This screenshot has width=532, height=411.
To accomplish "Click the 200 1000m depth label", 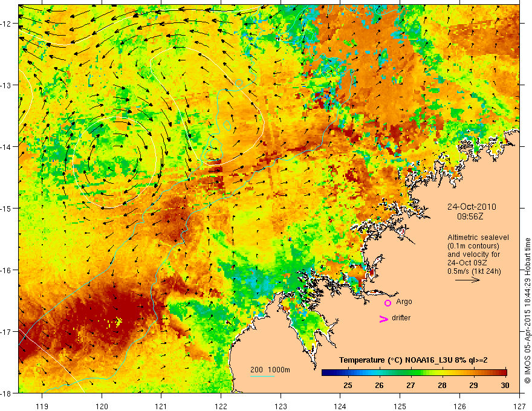I will click(x=270, y=370).
